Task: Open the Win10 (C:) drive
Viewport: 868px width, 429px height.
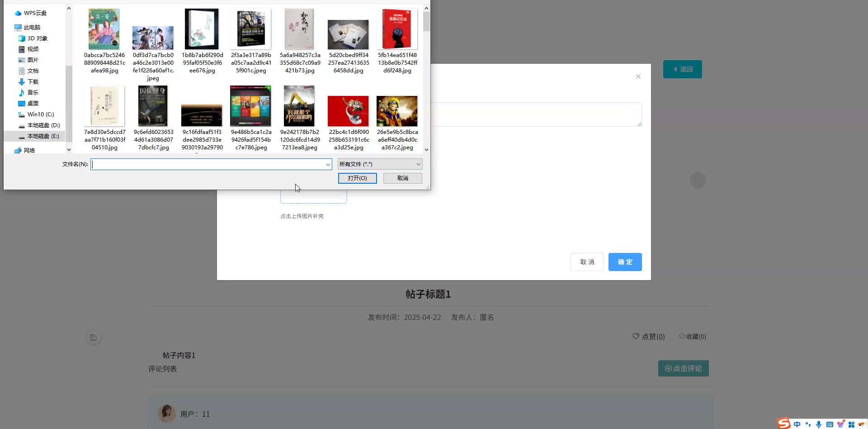Action: click(x=36, y=114)
